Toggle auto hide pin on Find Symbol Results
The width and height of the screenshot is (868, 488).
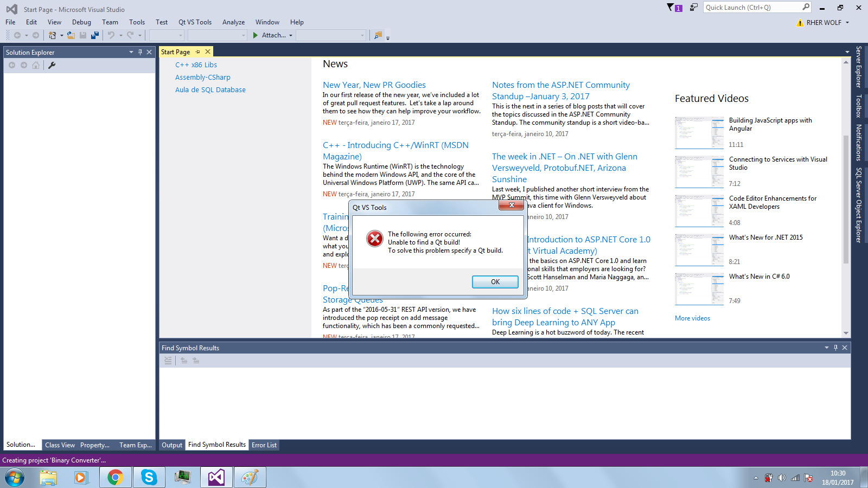[x=835, y=348]
